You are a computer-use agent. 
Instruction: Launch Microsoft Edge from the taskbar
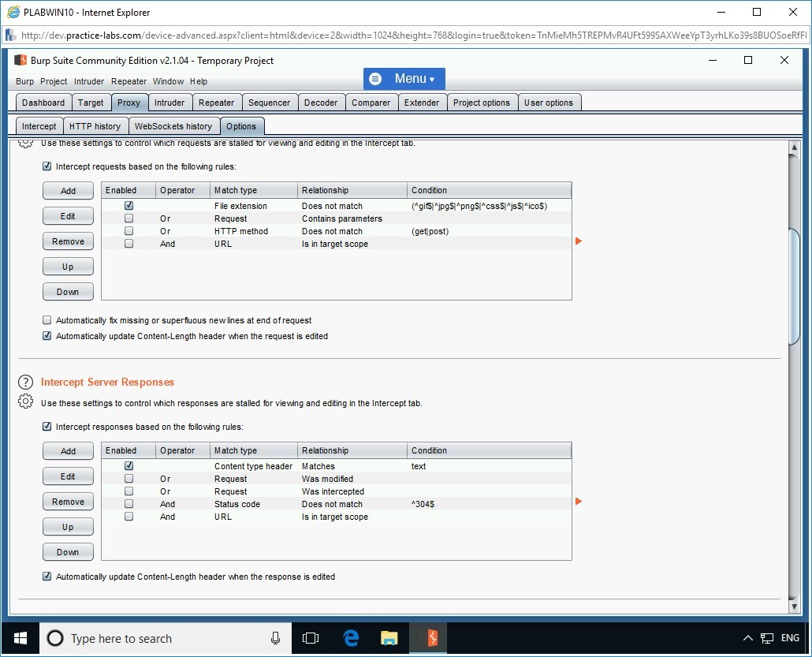350,638
